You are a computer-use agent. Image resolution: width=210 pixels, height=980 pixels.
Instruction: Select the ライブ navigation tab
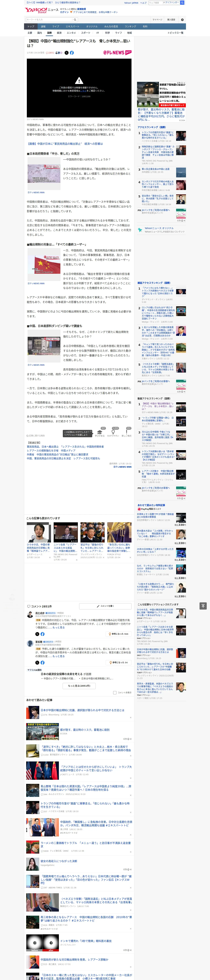pyautogui.click(x=56, y=27)
